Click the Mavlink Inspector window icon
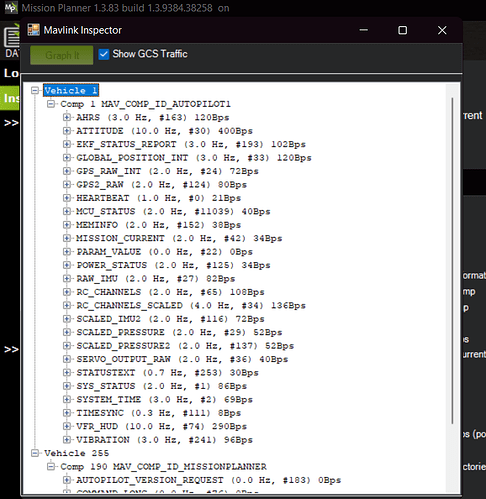 33,30
